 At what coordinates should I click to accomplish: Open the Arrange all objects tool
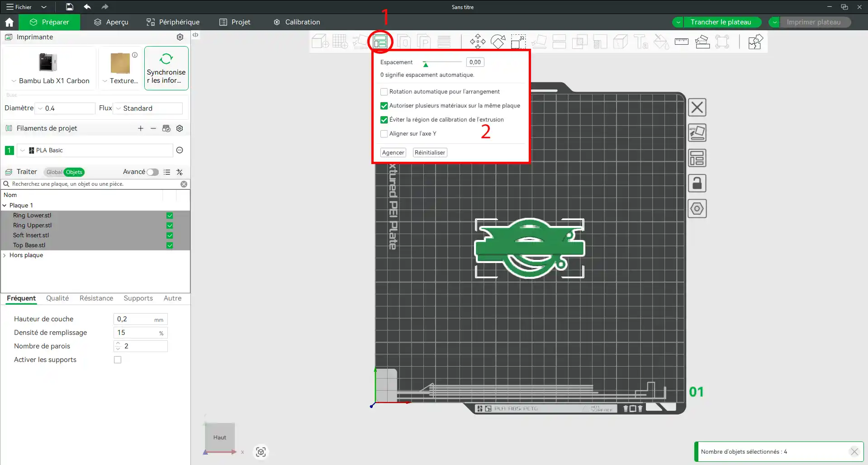pyautogui.click(x=380, y=42)
